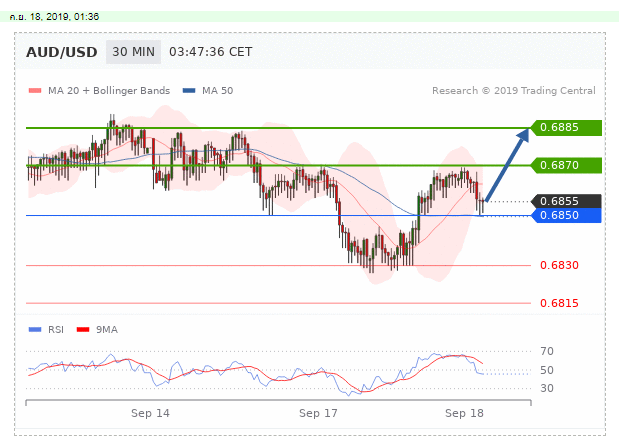The height and width of the screenshot is (445, 619).
Task: Click the RSI blue legend swatch
Action: click(x=35, y=330)
